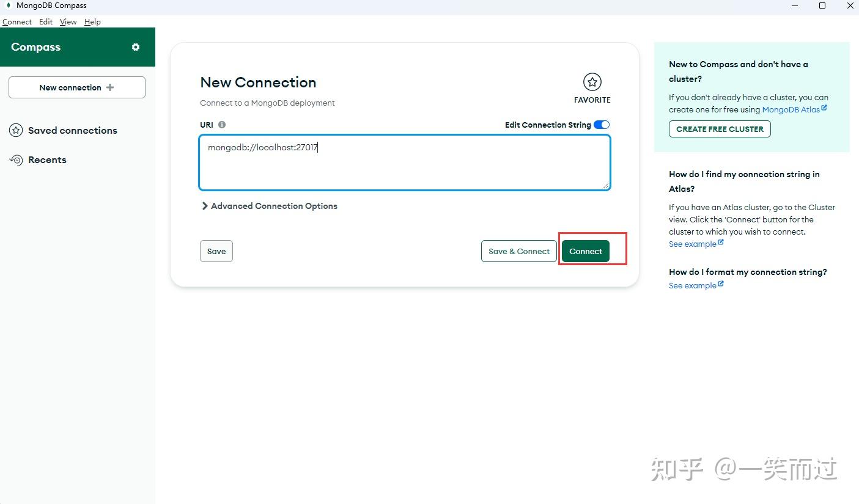Click the Favorite star icon

click(592, 82)
